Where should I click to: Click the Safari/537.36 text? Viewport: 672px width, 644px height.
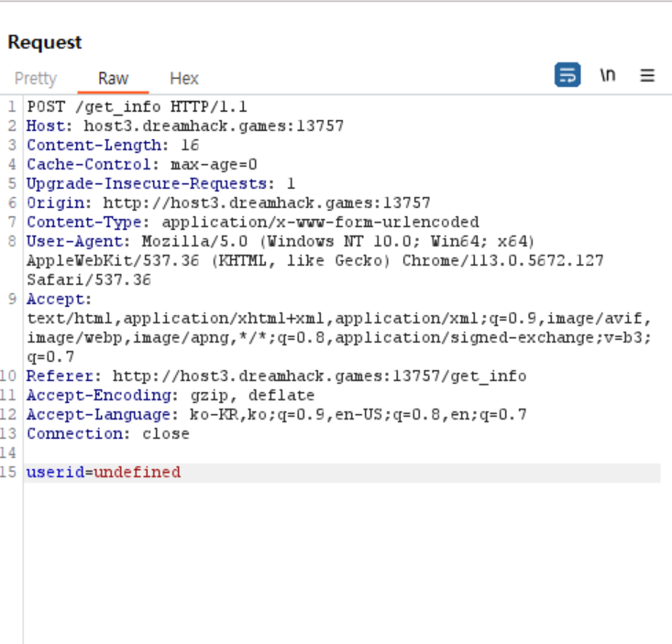click(x=89, y=280)
